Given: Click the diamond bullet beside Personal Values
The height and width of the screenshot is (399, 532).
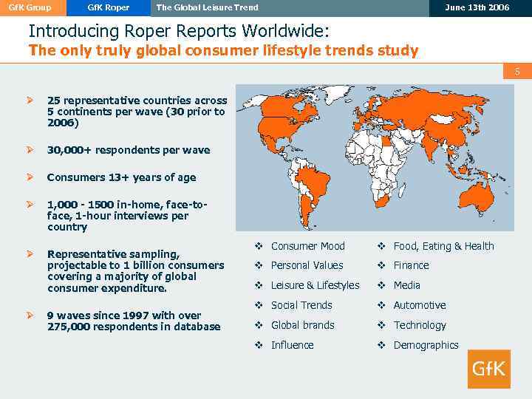Looking at the screenshot, I should pyautogui.click(x=259, y=265).
